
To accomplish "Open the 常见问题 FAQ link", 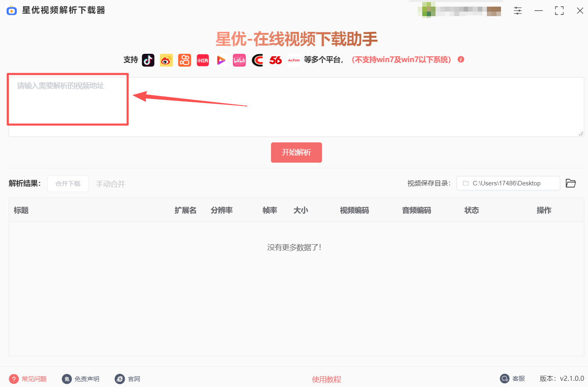I will [27, 378].
